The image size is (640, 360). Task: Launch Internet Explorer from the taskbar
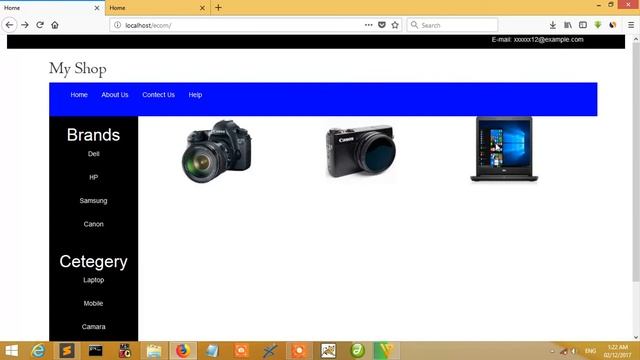click(38, 351)
